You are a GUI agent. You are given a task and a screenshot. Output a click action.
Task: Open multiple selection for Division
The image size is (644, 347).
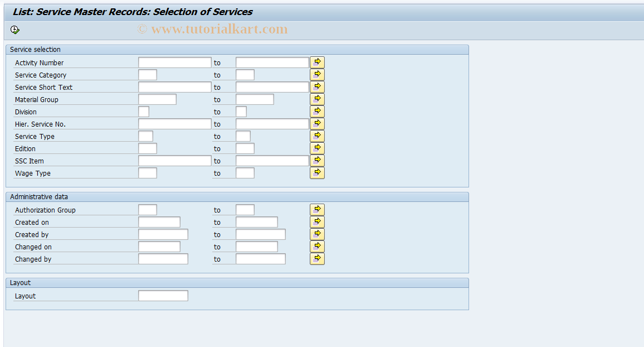click(x=317, y=111)
